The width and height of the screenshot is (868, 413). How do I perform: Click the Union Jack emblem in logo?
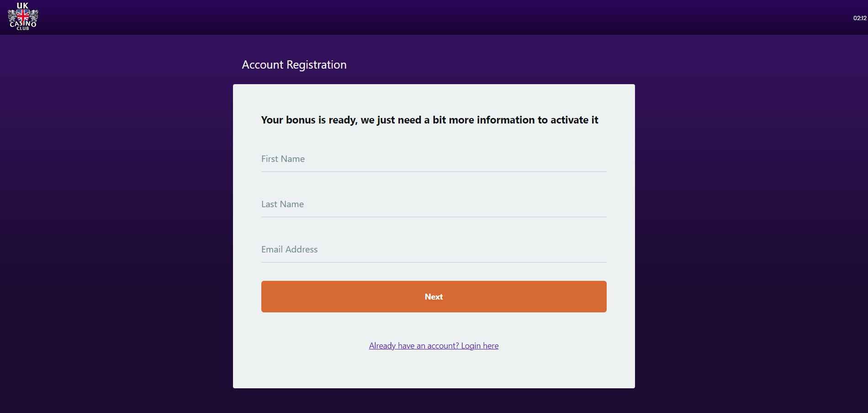[x=23, y=16]
